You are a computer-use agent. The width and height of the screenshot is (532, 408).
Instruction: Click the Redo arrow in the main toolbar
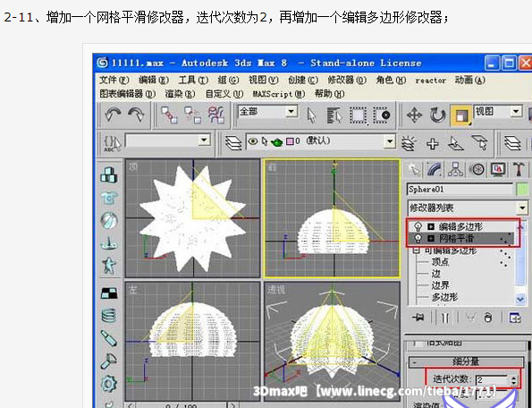137,115
